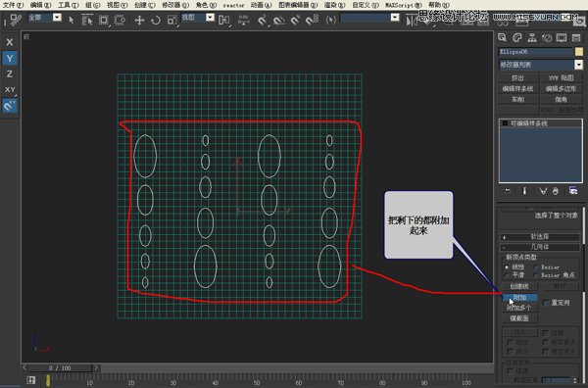
Task: Open the Display command panel tab
Action: point(562,37)
